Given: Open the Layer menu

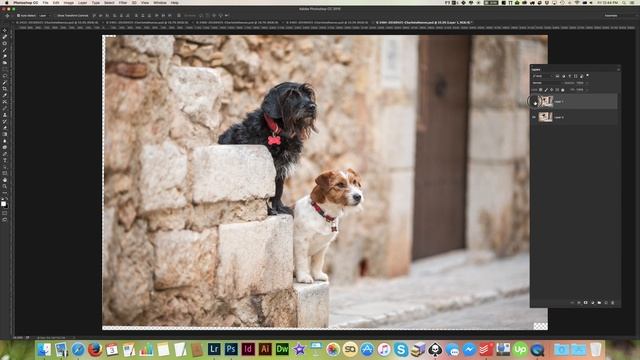Looking at the screenshot, I should (83, 2).
